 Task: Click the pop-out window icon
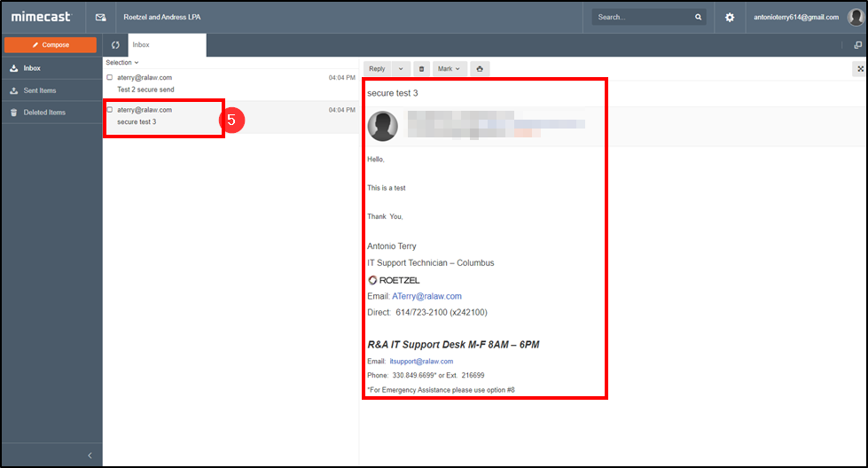point(857,45)
